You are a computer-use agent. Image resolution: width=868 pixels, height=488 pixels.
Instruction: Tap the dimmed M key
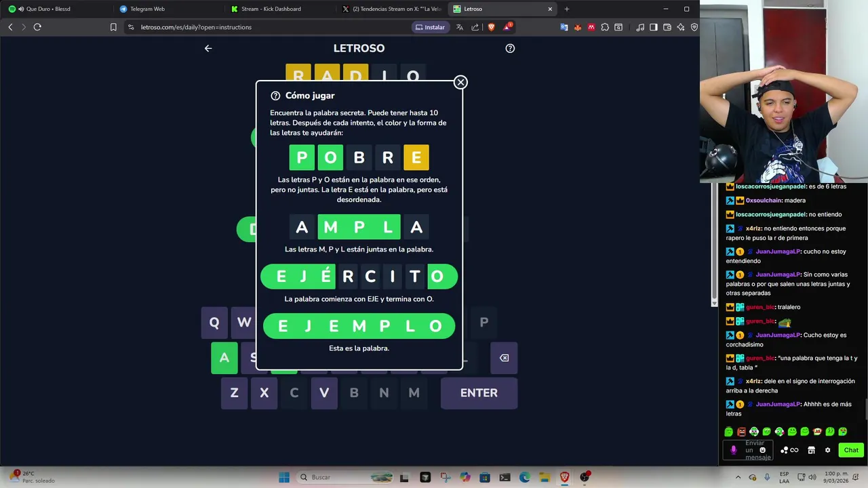[x=414, y=393]
